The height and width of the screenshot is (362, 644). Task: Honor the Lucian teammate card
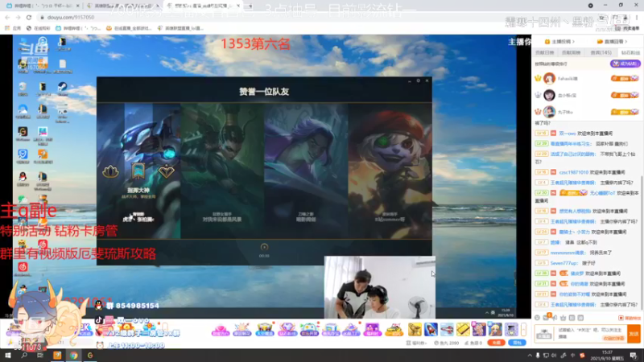[222, 171]
